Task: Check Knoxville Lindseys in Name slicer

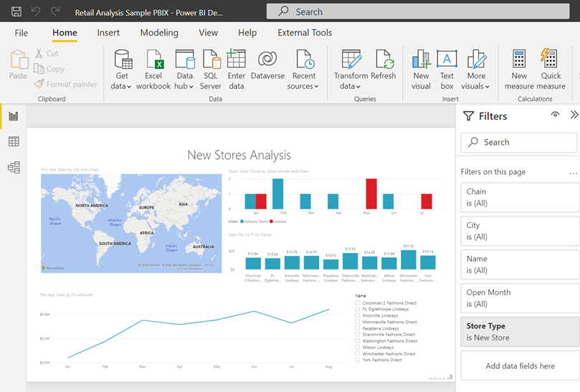Action: 358,315
